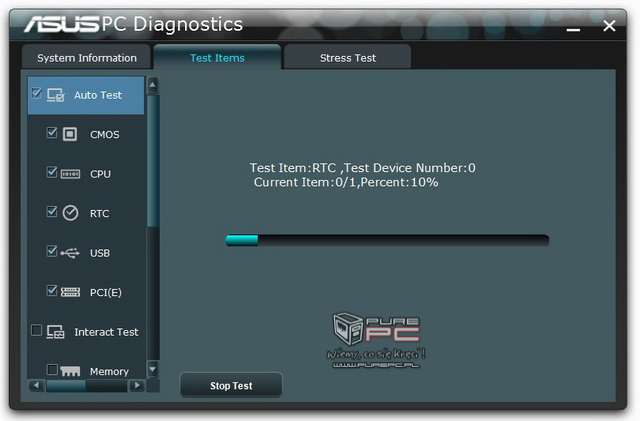Select the PCI(E) label
This screenshot has height=421, width=640.
coord(106,292)
